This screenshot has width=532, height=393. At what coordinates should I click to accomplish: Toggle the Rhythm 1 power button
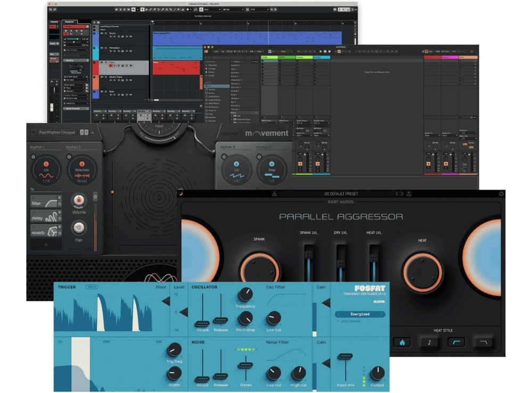(x=33, y=157)
